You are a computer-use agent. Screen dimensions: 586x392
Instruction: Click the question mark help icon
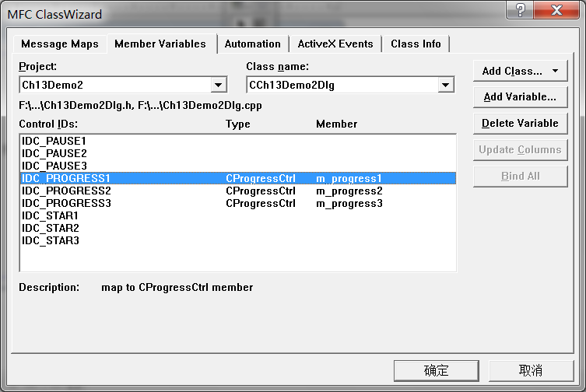[520, 9]
